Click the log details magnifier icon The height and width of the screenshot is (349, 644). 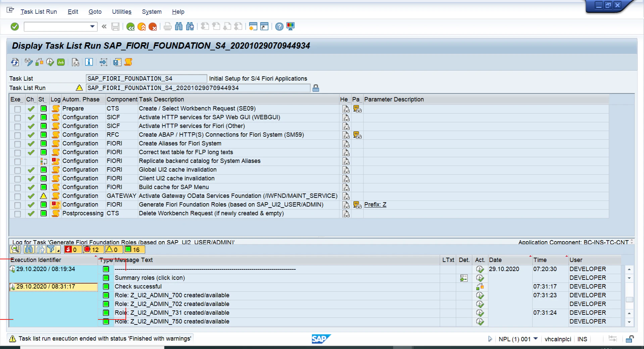[15, 250]
